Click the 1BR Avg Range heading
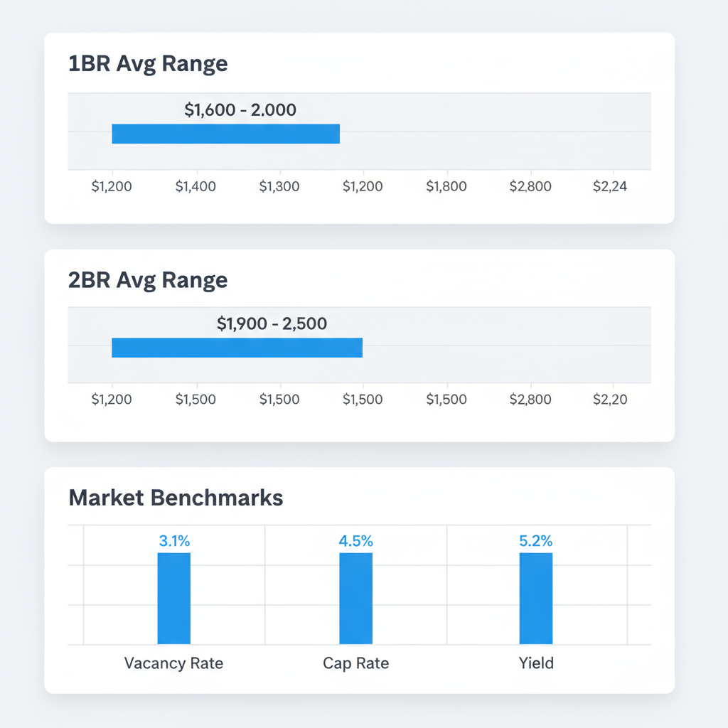 click(x=148, y=64)
